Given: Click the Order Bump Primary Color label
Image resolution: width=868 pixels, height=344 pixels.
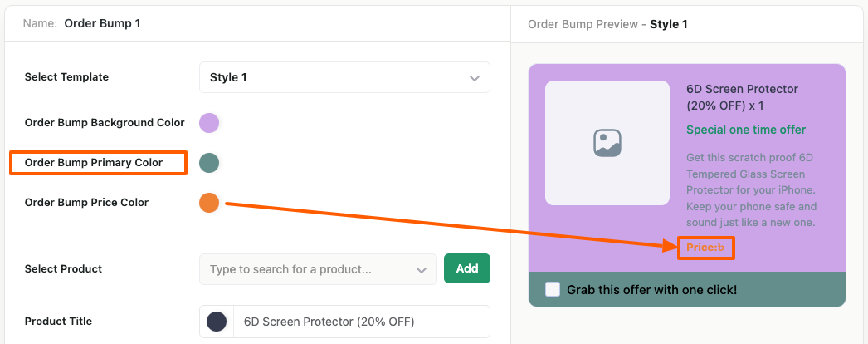Looking at the screenshot, I should click(x=94, y=162).
